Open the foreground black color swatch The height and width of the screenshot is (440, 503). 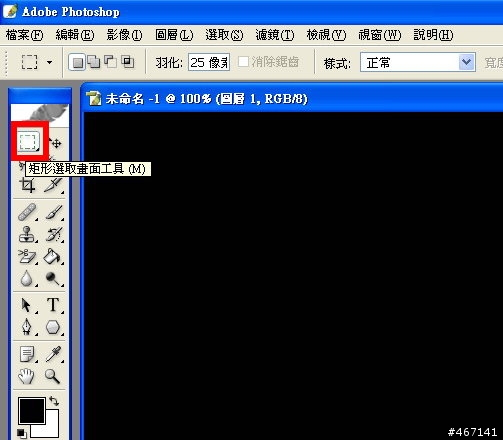[32, 411]
